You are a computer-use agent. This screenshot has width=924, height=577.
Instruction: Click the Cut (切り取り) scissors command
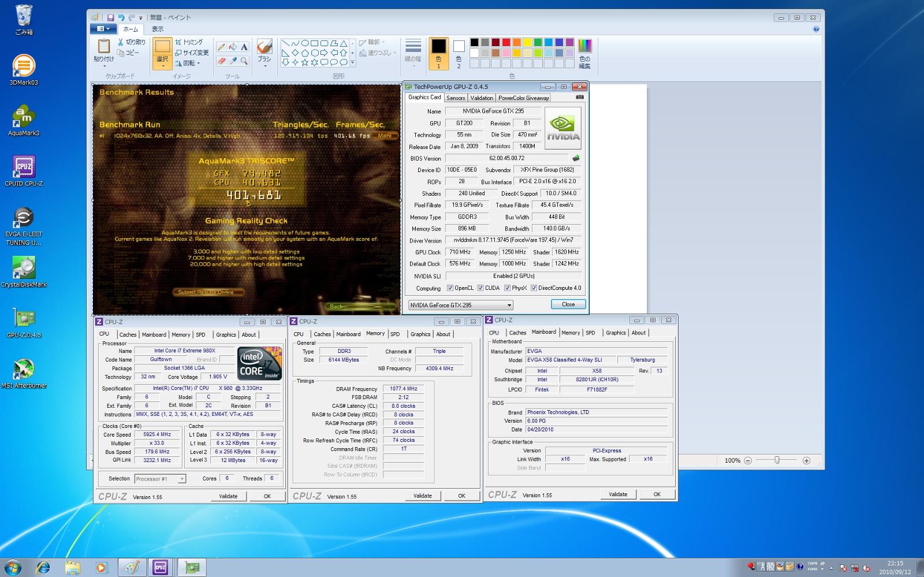132,42
